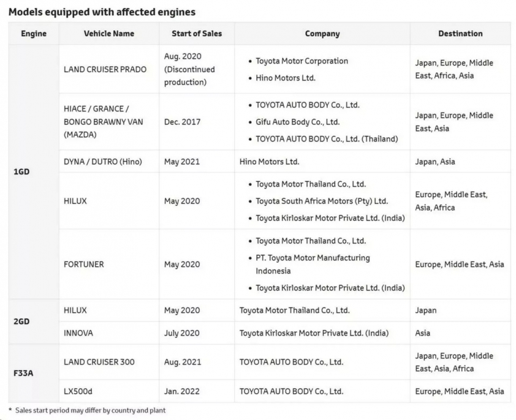This screenshot has height=420, width=516.
Task: Click Toyota Motor Thailand Co., Ltd. in 2GD HILUX row
Action: point(295,310)
